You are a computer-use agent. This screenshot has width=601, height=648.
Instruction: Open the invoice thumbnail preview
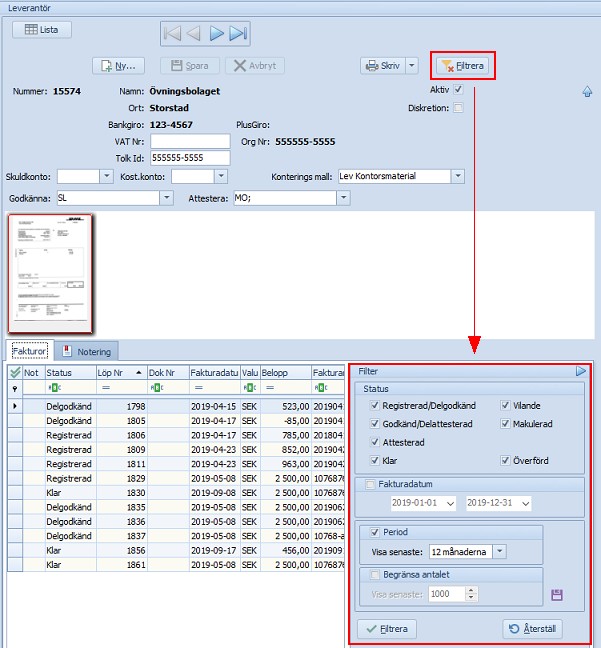[x=50, y=273]
